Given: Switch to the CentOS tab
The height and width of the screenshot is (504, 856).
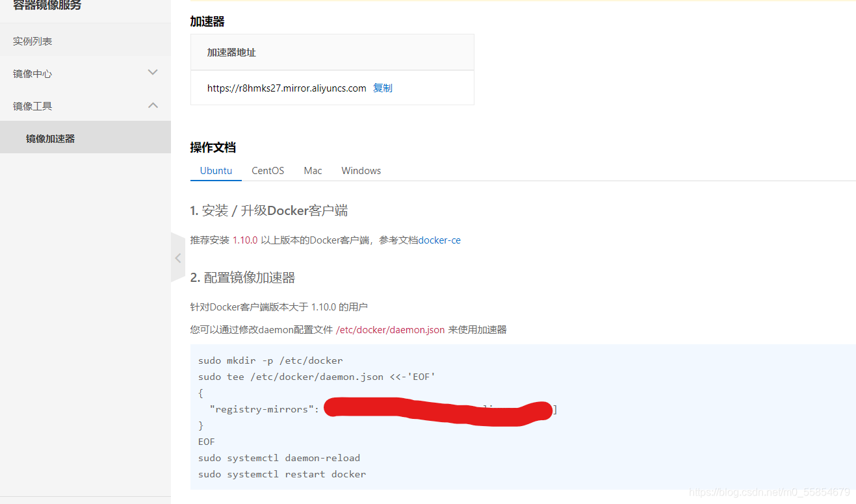Looking at the screenshot, I should click(x=268, y=170).
